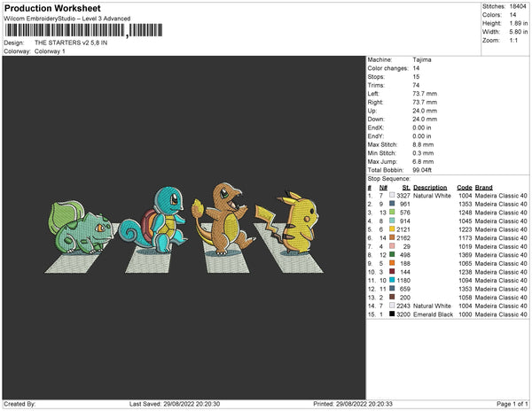The width and height of the screenshot is (532, 411).
Task: Click the Code column header
Action: [x=464, y=188]
